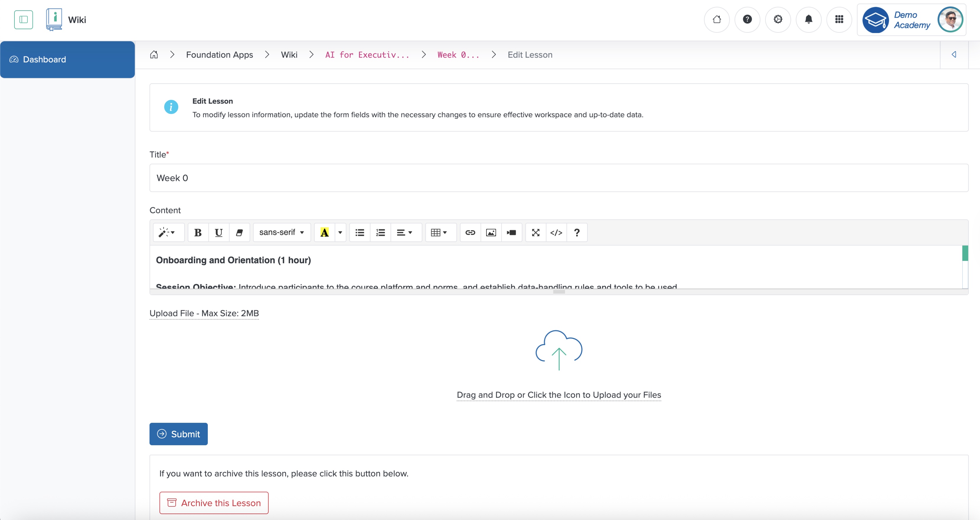Insert a hyperlink into the content
This screenshot has height=520, width=980.
470,232
